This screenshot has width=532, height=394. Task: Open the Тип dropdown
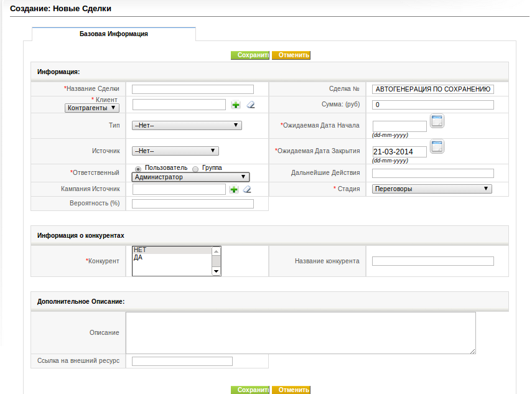187,126
